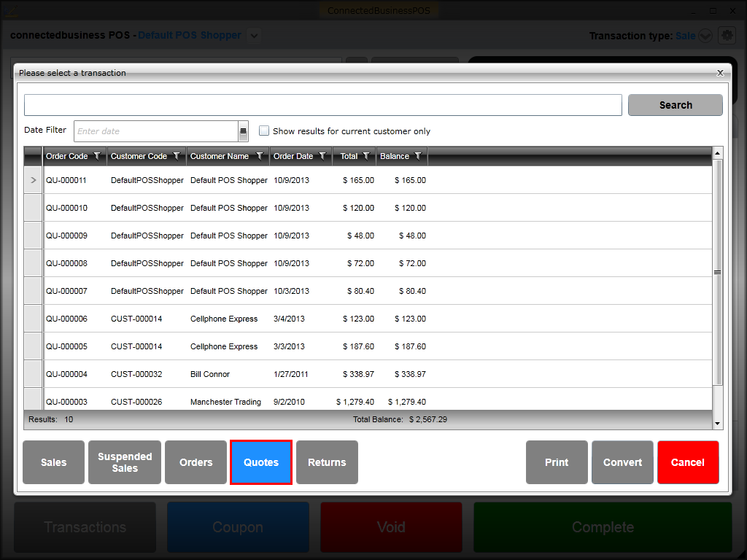Select row indicator for QU-000011
Image resolution: width=747 pixels, height=560 pixels.
(x=34, y=180)
